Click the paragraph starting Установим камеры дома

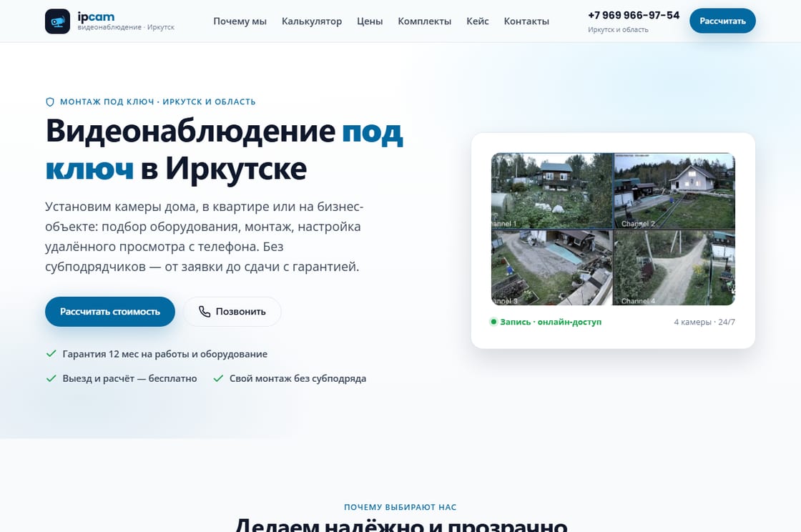point(205,237)
